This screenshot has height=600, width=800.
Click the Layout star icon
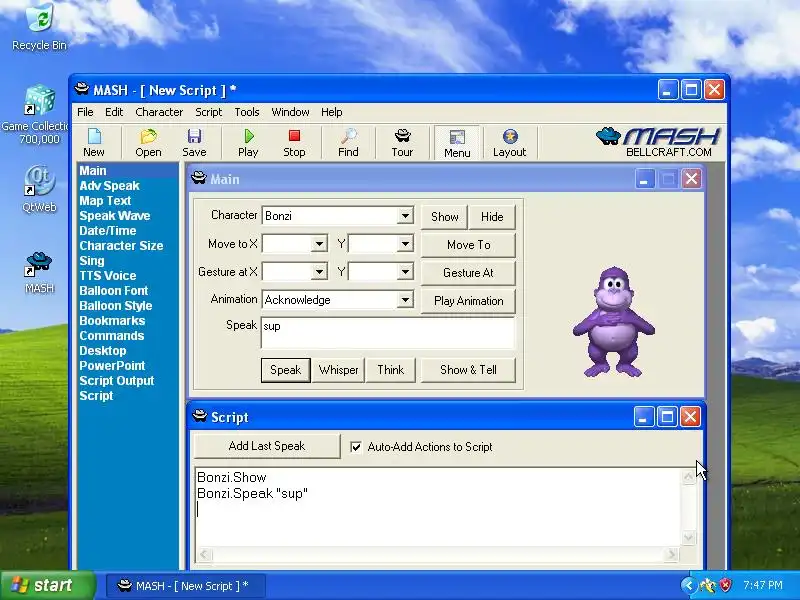point(509,143)
